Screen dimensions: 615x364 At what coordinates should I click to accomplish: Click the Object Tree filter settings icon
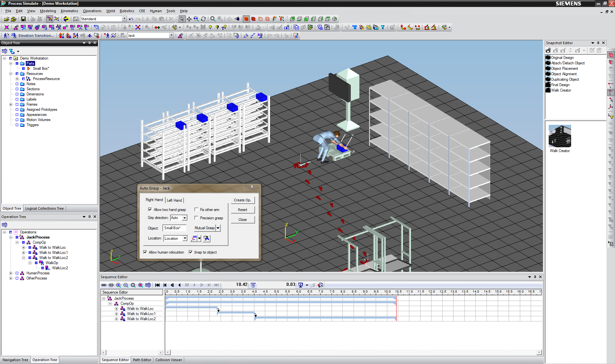(x=12, y=51)
